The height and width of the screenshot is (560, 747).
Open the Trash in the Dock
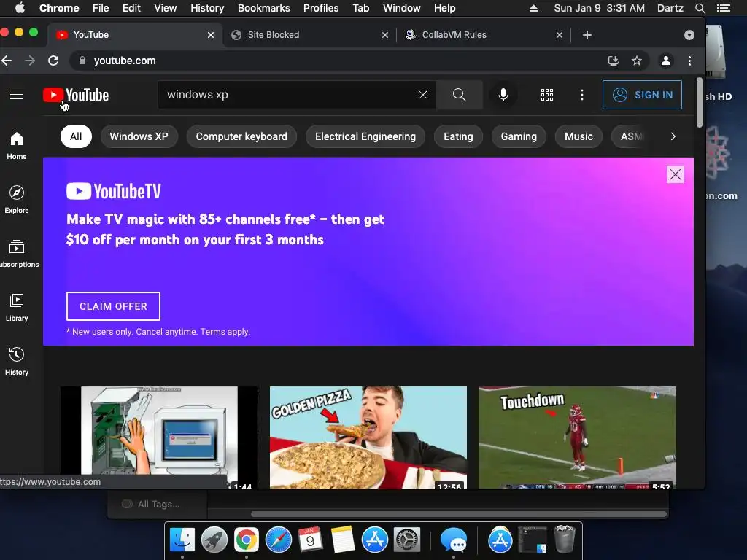tap(565, 539)
